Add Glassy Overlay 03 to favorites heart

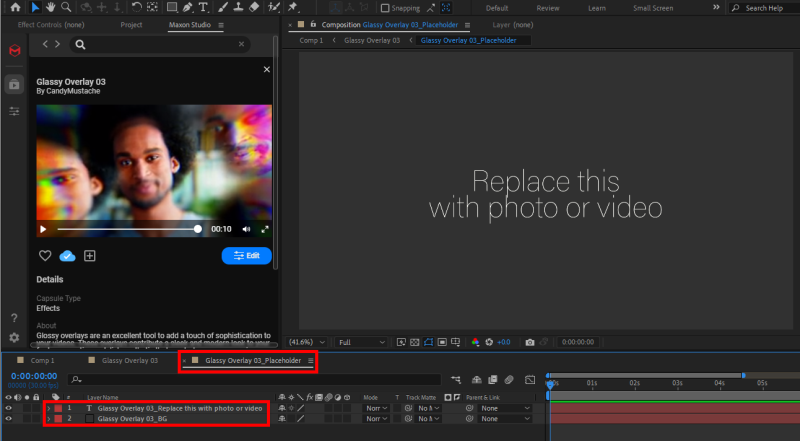click(44, 256)
